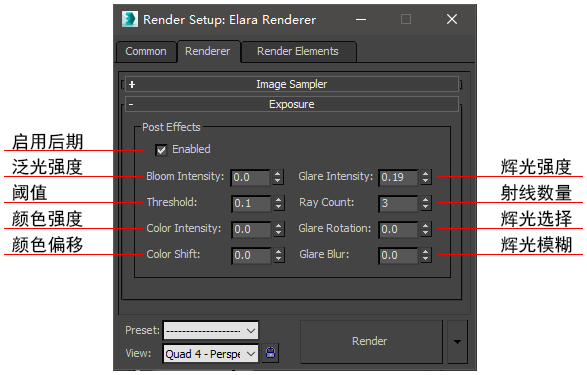The height and width of the screenshot is (375, 587).
Task: Click the Bloom Intensity label
Action: pyautogui.click(x=185, y=176)
